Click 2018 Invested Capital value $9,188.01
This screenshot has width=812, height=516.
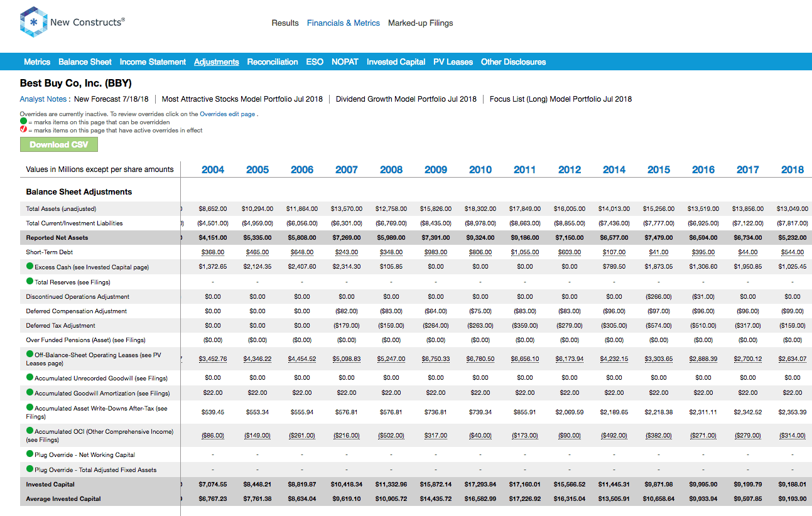click(793, 484)
